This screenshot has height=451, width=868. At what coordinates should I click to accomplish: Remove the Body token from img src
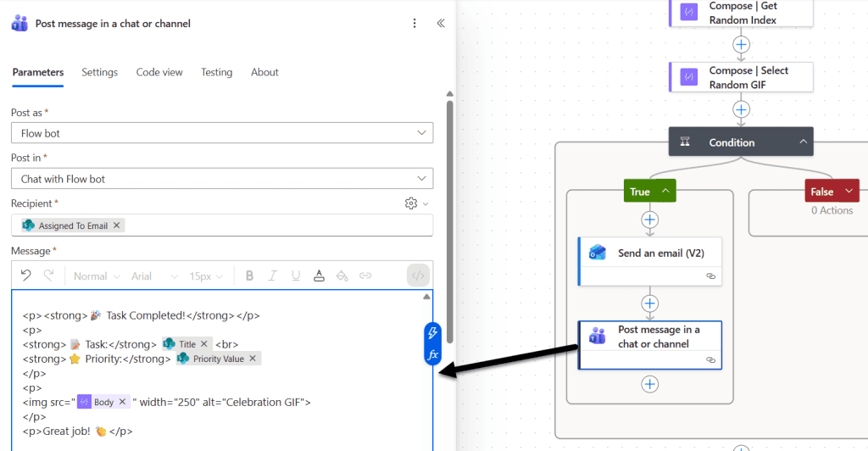pyautogui.click(x=122, y=402)
